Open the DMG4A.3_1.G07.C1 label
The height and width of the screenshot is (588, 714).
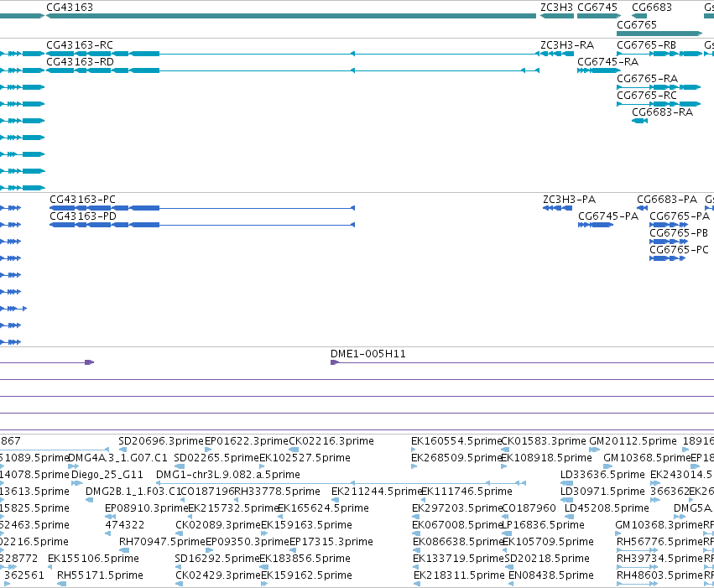[x=118, y=458]
